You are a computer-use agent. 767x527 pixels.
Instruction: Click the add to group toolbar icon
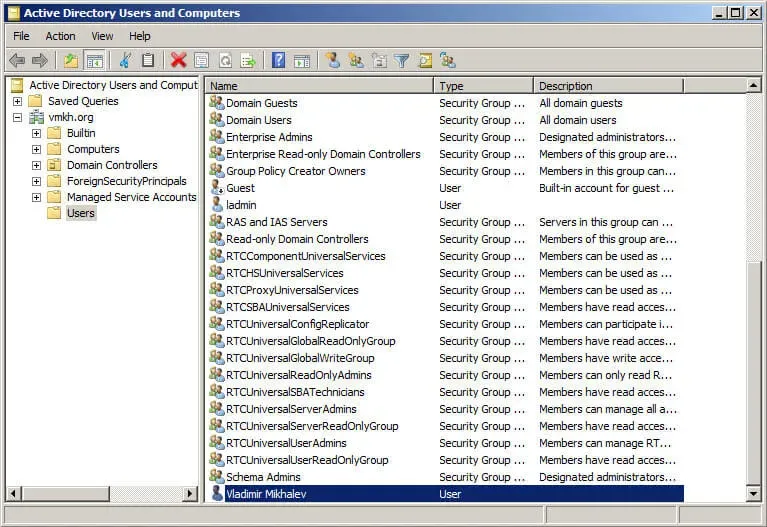point(448,61)
